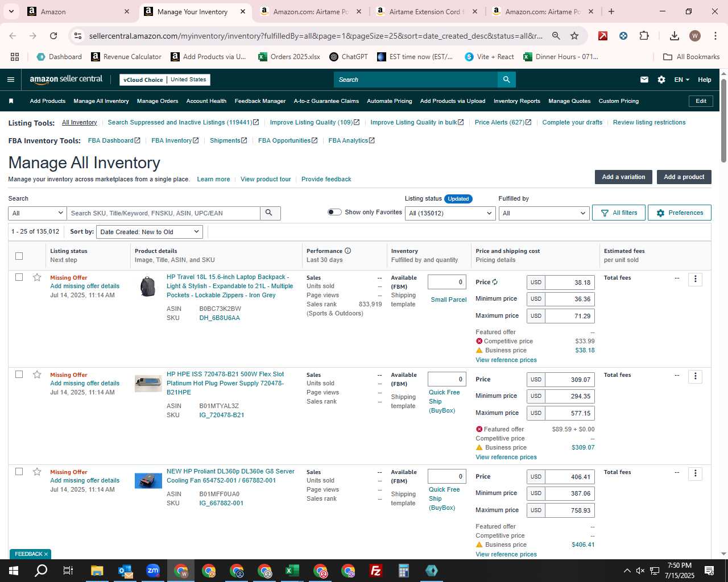Screen dimensions: 728x582
Task: Open the three-dot menu for HP Travel Backpack
Action: click(695, 279)
